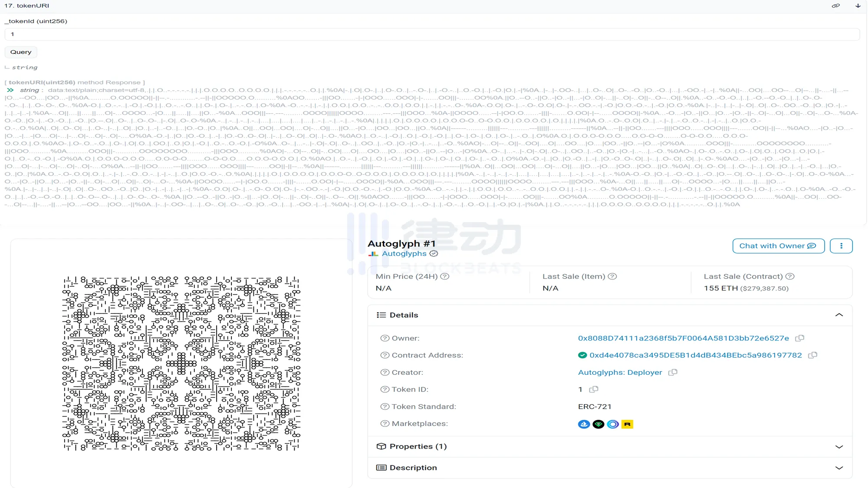Click the Rarible marketplace icon
868x488 pixels.
627,424
